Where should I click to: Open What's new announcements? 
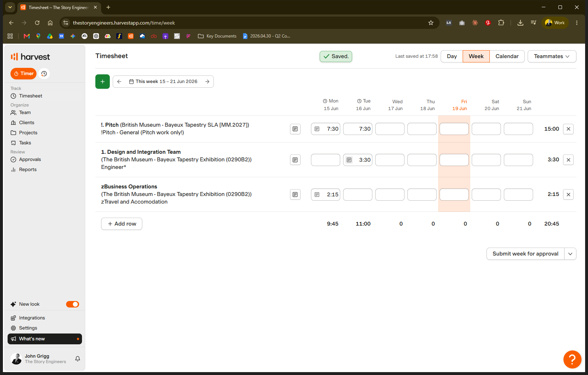pyautogui.click(x=45, y=339)
